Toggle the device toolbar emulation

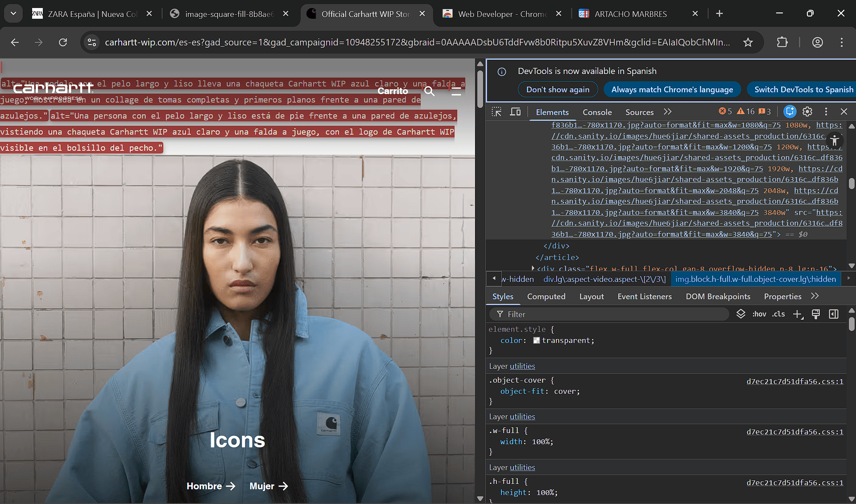(x=515, y=112)
